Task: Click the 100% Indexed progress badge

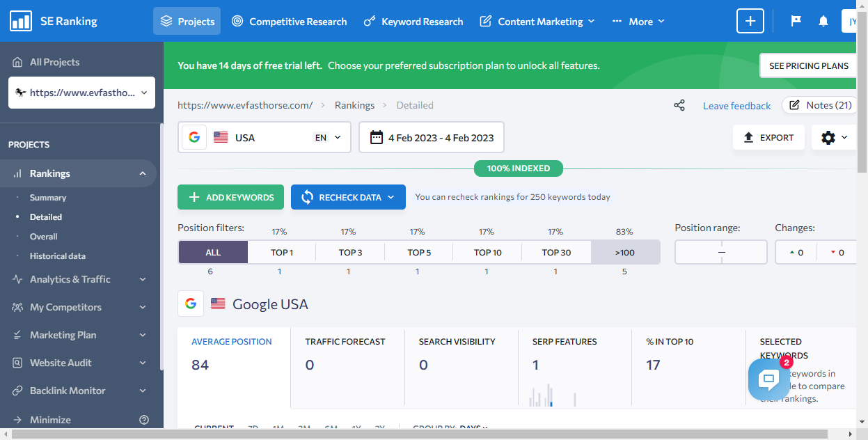Action: tap(519, 168)
